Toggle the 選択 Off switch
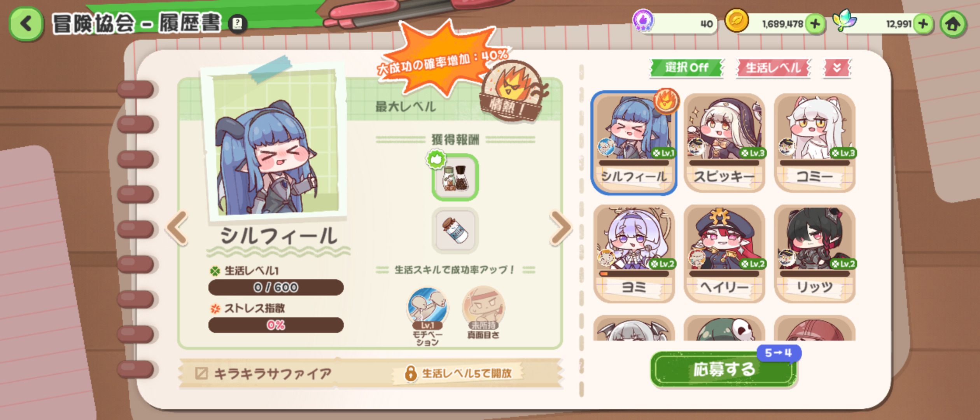Viewport: 980px width, 420px height. coord(686,68)
